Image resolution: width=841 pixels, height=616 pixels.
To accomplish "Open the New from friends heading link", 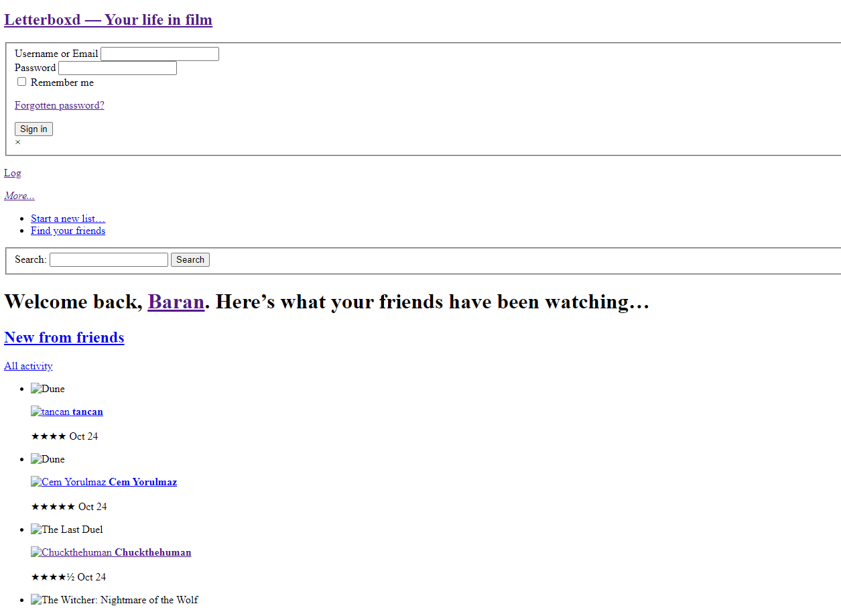I will [64, 337].
